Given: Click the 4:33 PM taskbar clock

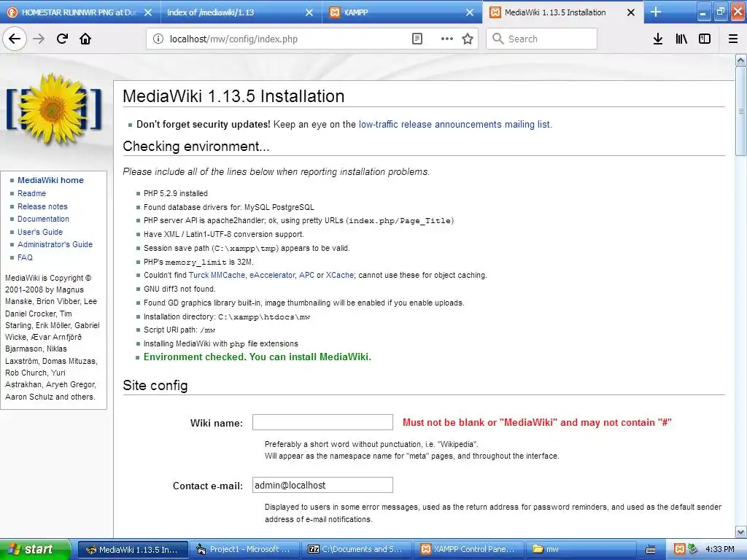Looking at the screenshot, I should (720, 550).
